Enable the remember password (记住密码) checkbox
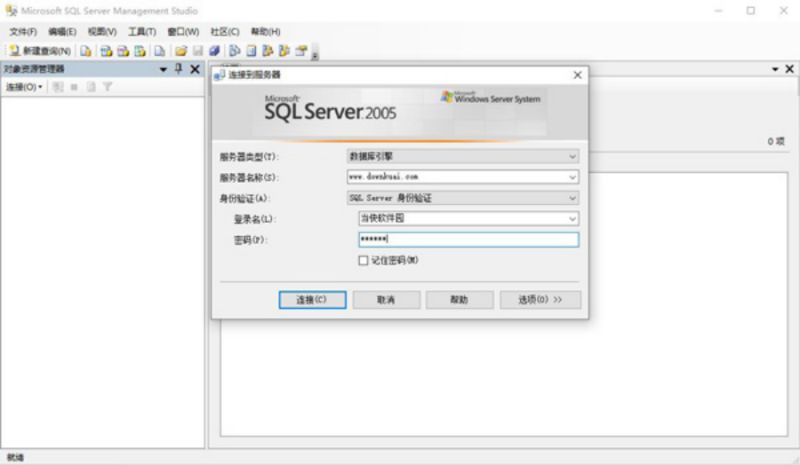Image resolution: width=800 pixels, height=465 pixels. [x=363, y=261]
